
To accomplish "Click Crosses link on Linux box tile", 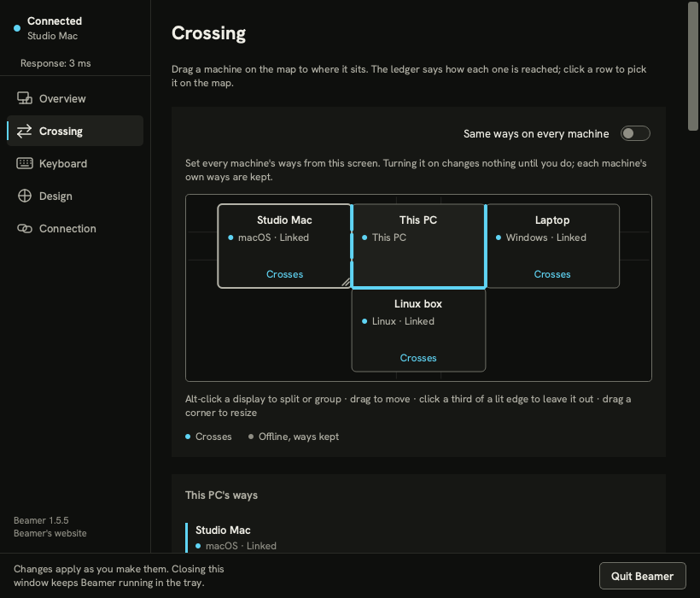I will (x=418, y=358).
